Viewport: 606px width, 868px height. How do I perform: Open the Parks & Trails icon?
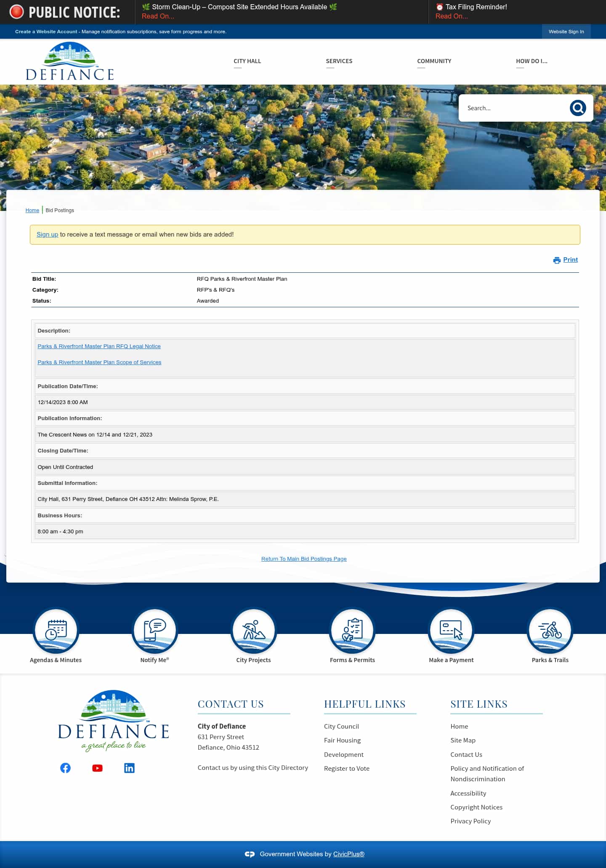550,631
